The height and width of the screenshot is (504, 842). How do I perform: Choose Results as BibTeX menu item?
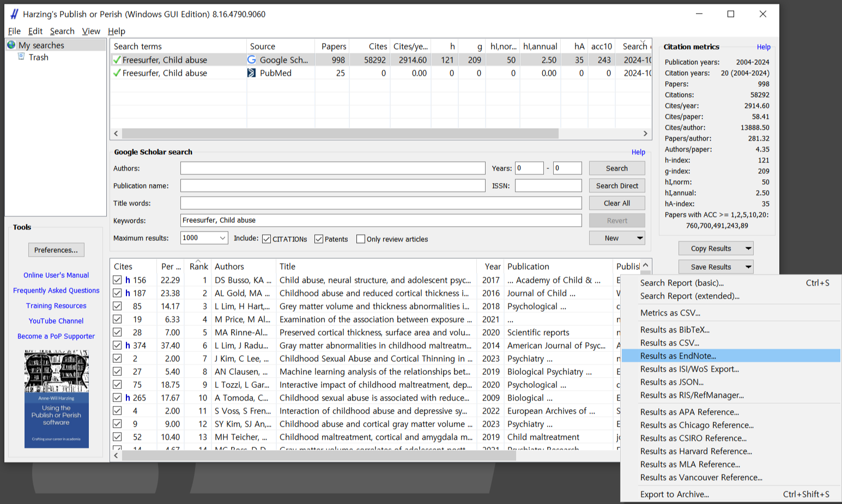click(731, 330)
